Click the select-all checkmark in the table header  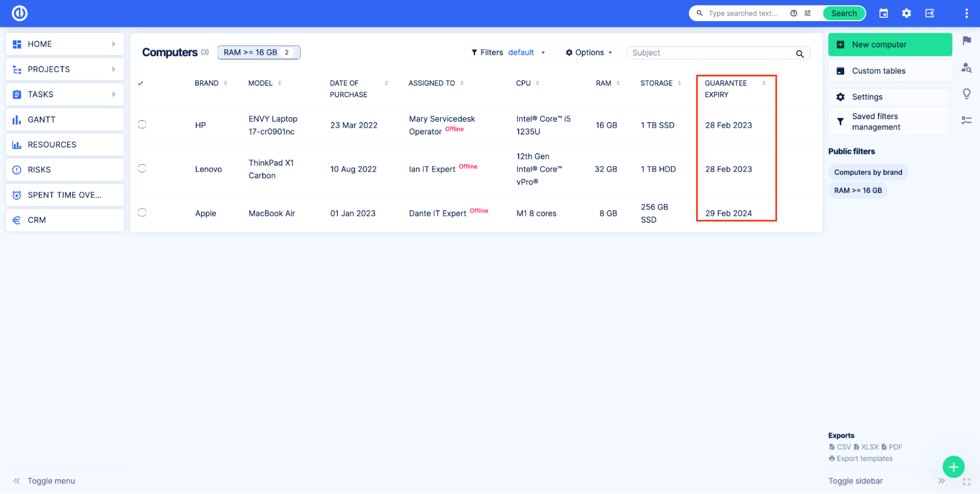(x=141, y=83)
